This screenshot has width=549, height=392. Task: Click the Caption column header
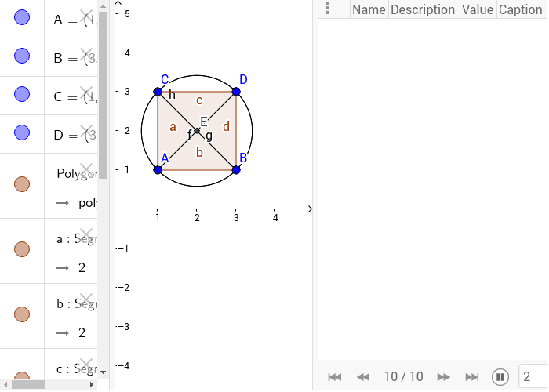[521, 9]
